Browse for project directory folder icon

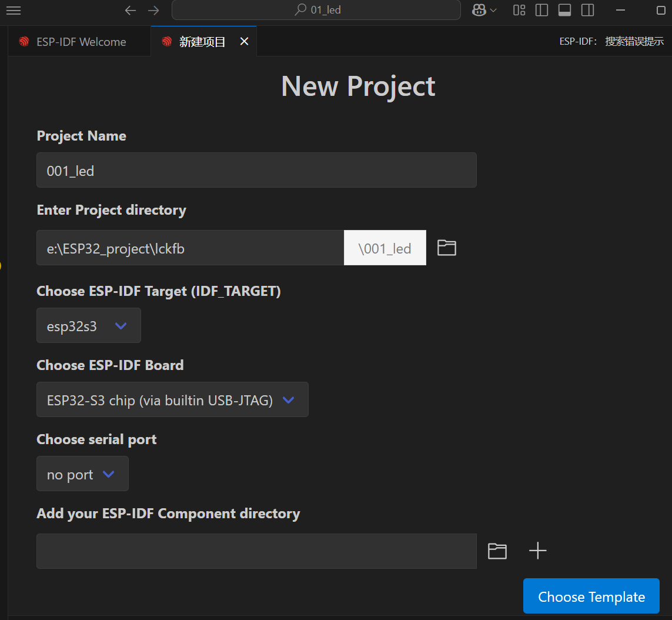[447, 248]
